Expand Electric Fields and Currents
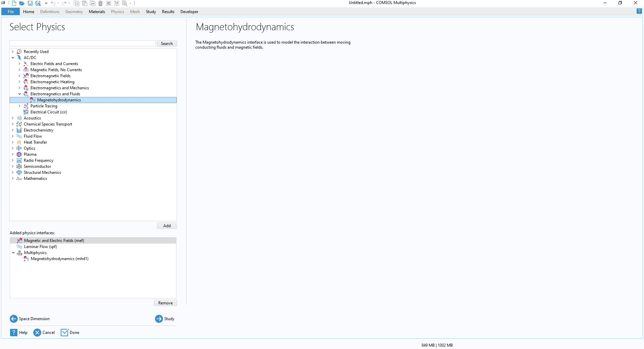This screenshot has width=644, height=349. point(19,63)
